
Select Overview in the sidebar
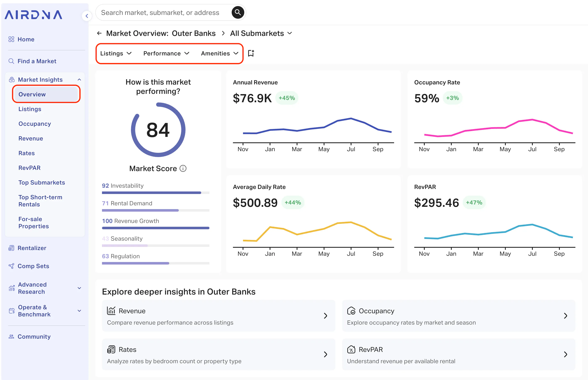tap(46, 94)
